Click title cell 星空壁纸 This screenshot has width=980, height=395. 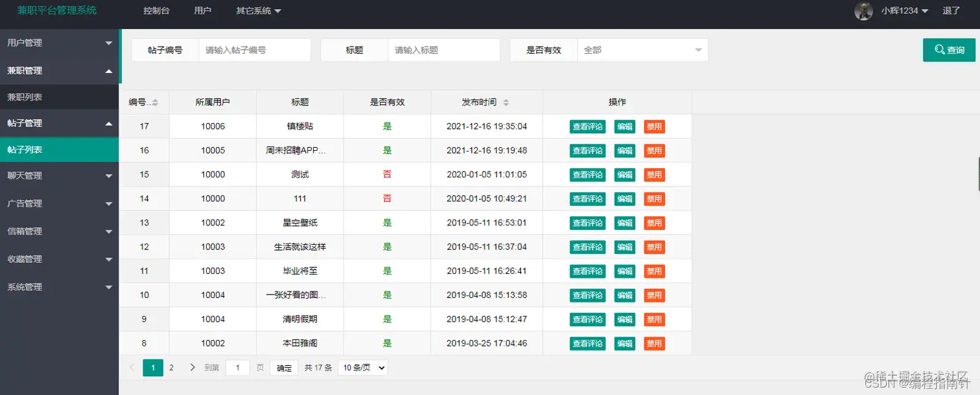[300, 223]
